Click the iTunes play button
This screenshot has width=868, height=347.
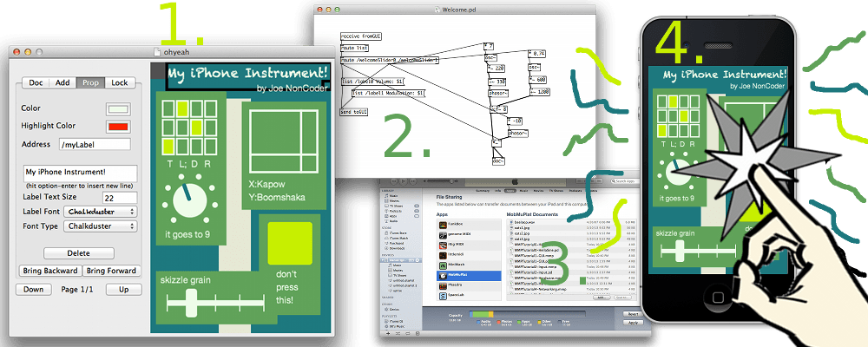(x=403, y=181)
